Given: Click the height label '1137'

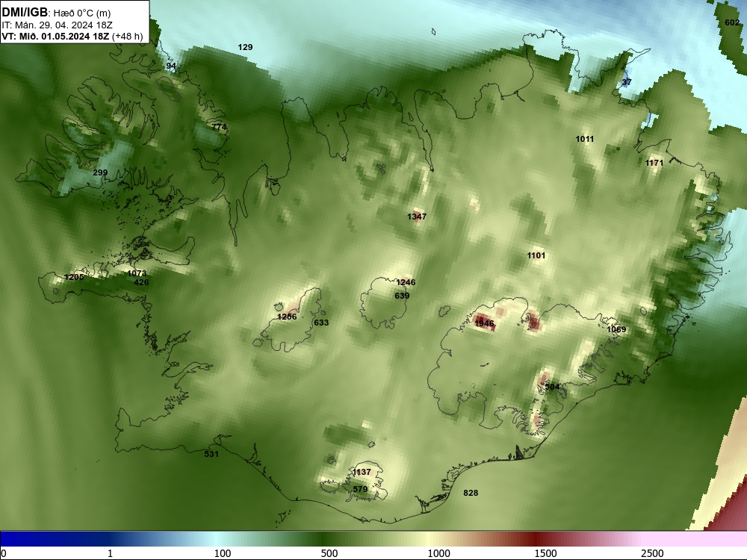Looking at the screenshot, I should click(x=362, y=472).
